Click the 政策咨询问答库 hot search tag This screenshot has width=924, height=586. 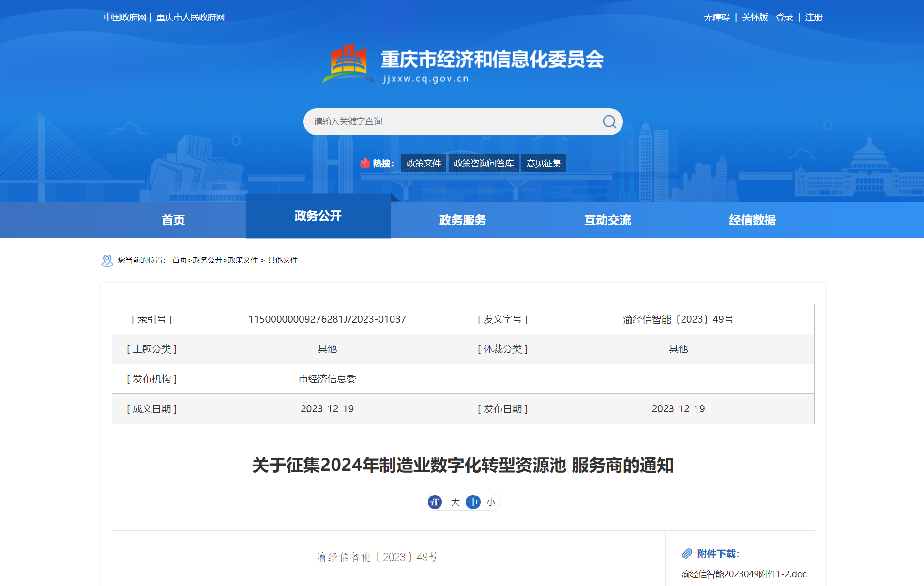(483, 164)
